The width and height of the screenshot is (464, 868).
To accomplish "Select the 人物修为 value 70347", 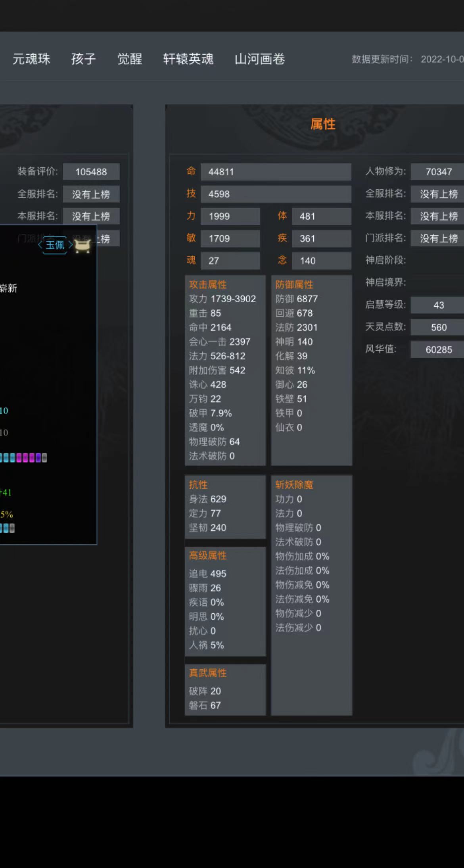I will point(438,172).
